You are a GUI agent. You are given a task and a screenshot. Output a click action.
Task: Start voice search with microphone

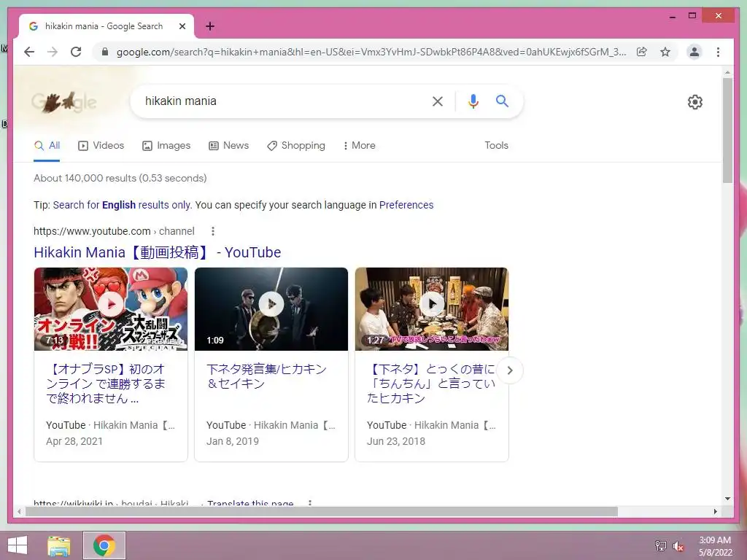coord(473,101)
